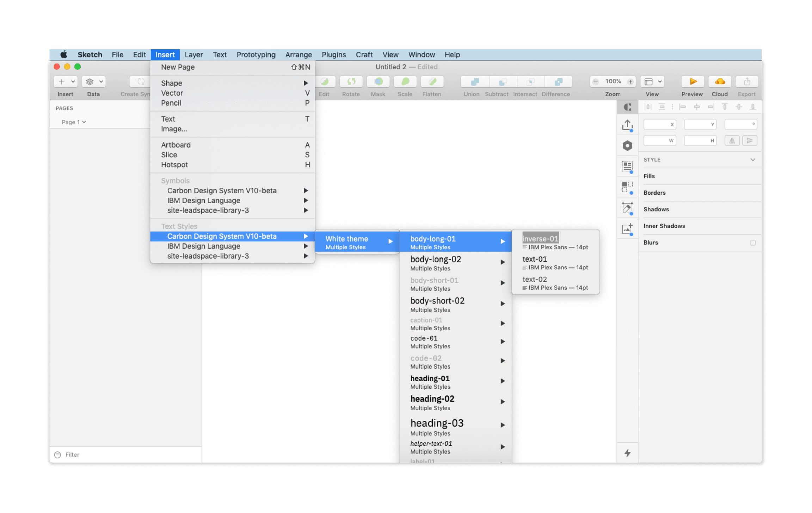Select the inverse-01 text style
This screenshot has height=513, width=812.
click(x=541, y=238)
